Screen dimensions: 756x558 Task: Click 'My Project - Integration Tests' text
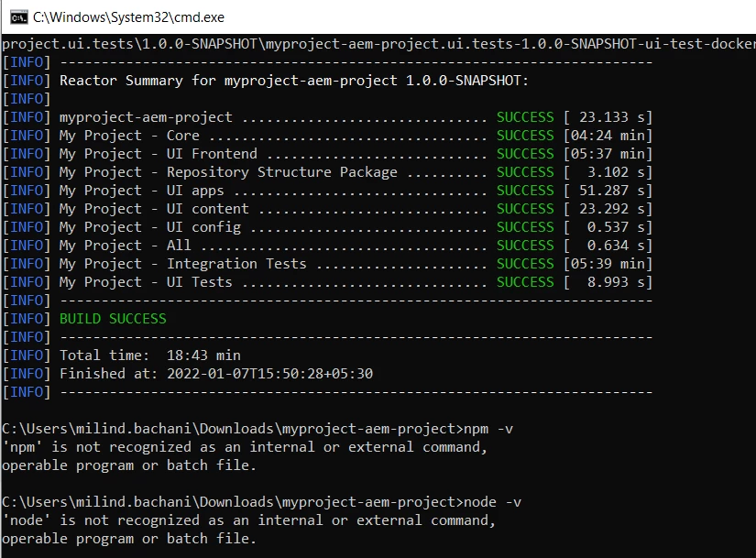(x=182, y=264)
